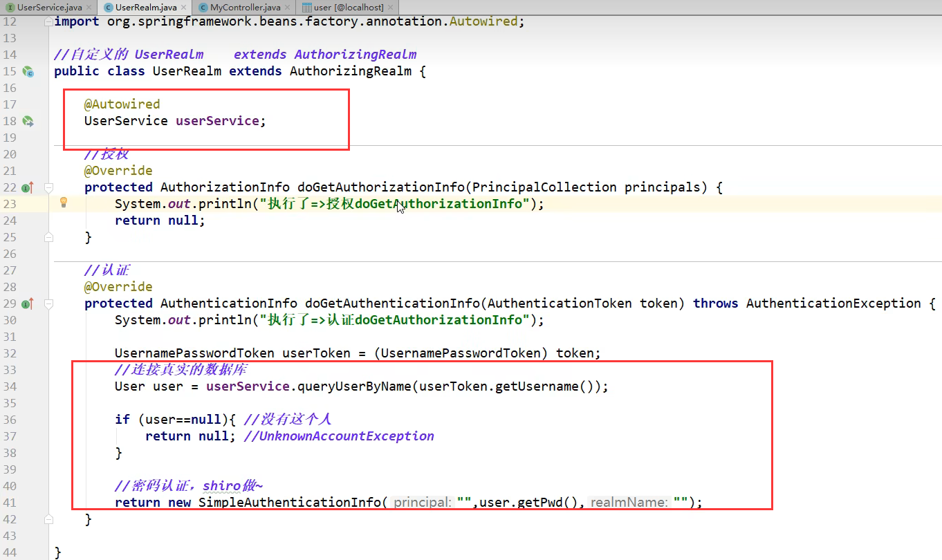Click the interface file icon on the UserService.java tab

click(x=10, y=7)
